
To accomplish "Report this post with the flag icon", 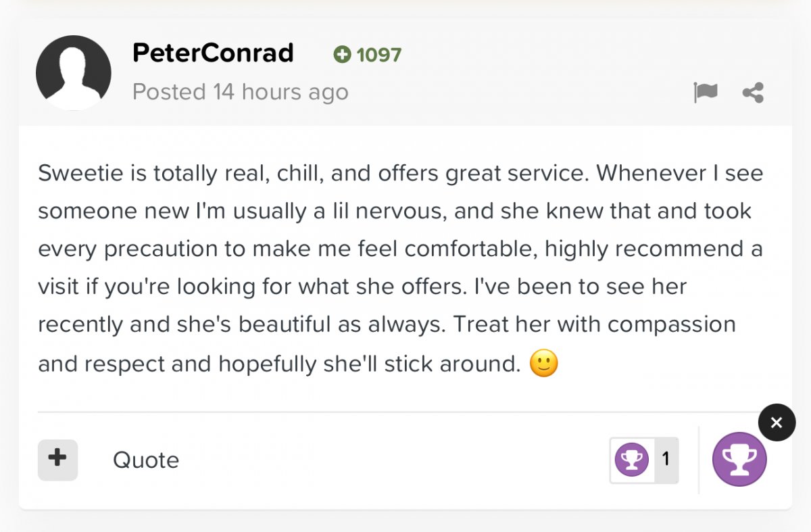I will 705,92.
